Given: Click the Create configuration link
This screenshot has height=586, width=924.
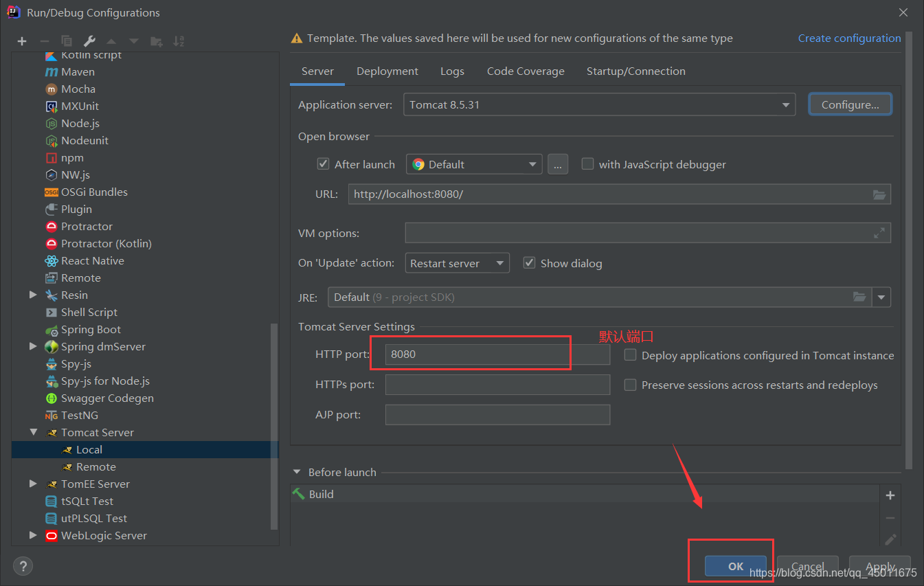Looking at the screenshot, I should 849,38.
